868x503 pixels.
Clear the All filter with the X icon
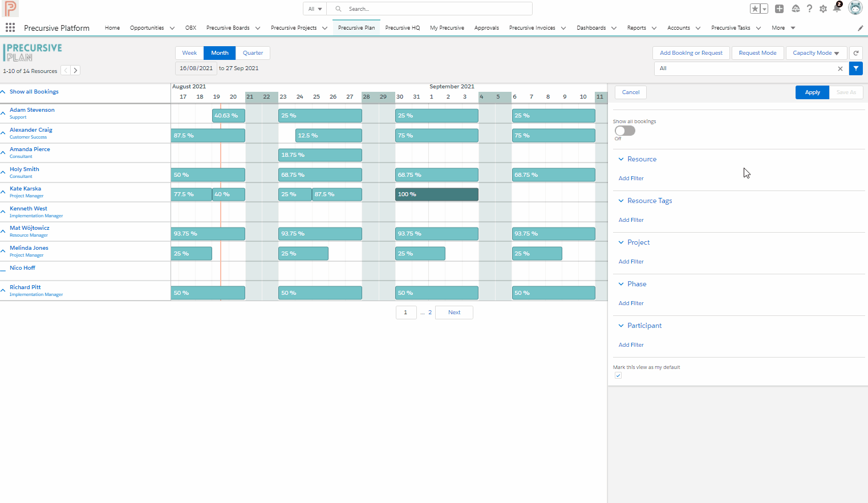tap(840, 68)
